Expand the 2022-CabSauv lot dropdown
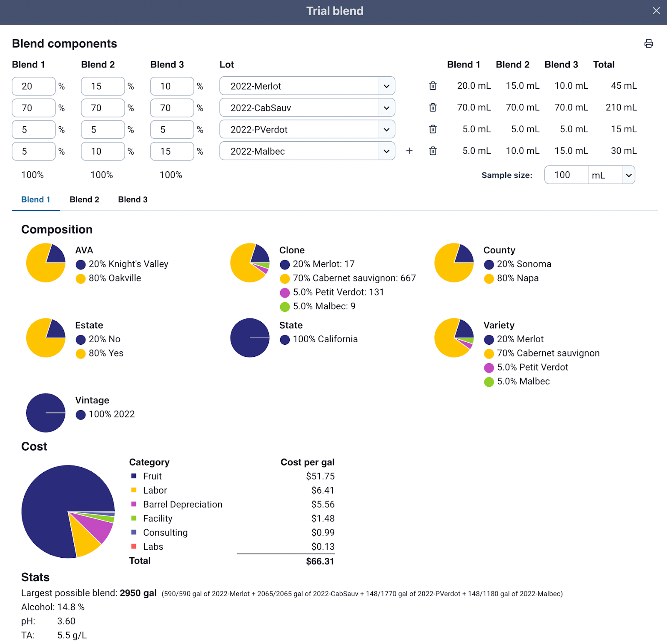The height and width of the screenshot is (644, 667). (307, 108)
